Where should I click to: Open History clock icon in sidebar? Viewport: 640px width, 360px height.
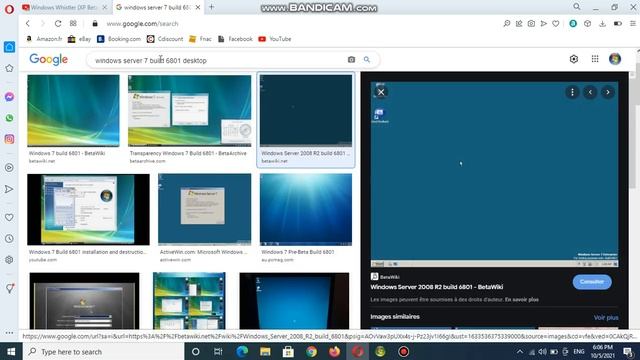coord(9,239)
